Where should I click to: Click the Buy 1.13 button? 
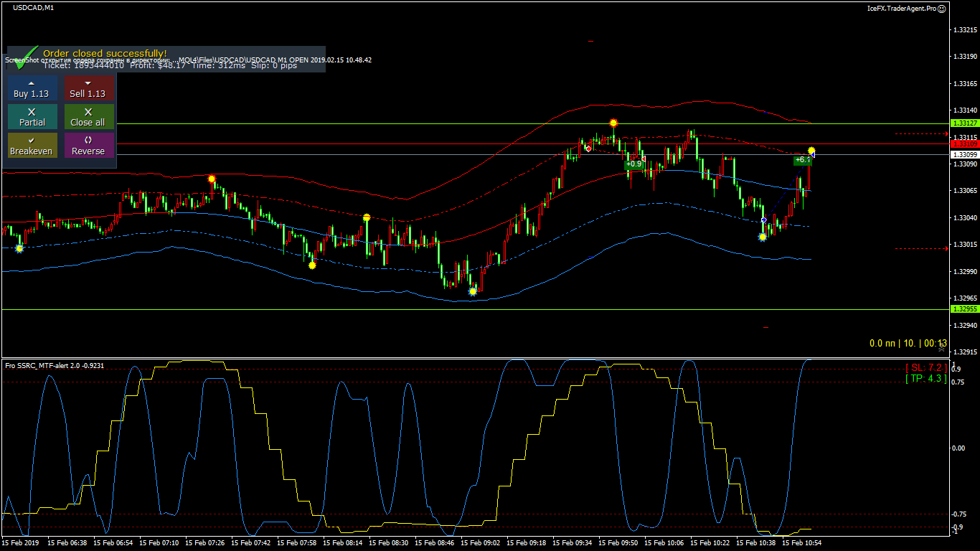32,88
